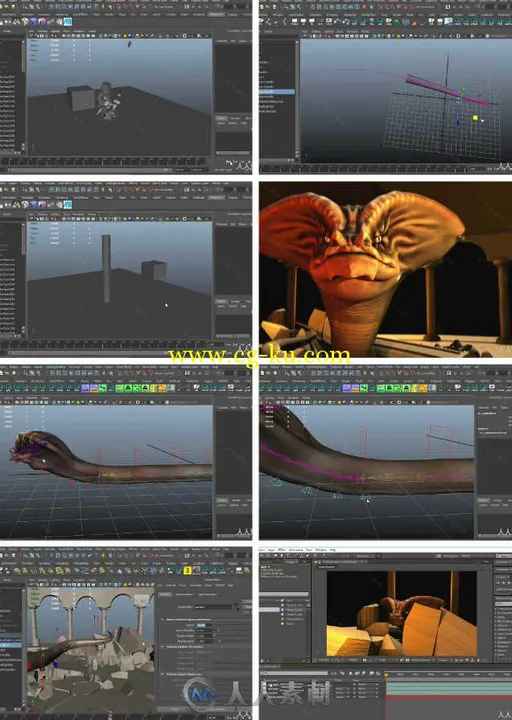This screenshot has width=512, height=720.
Task: Select the top teal layer bar in After Effects timeline
Action: pyautogui.click(x=449, y=684)
